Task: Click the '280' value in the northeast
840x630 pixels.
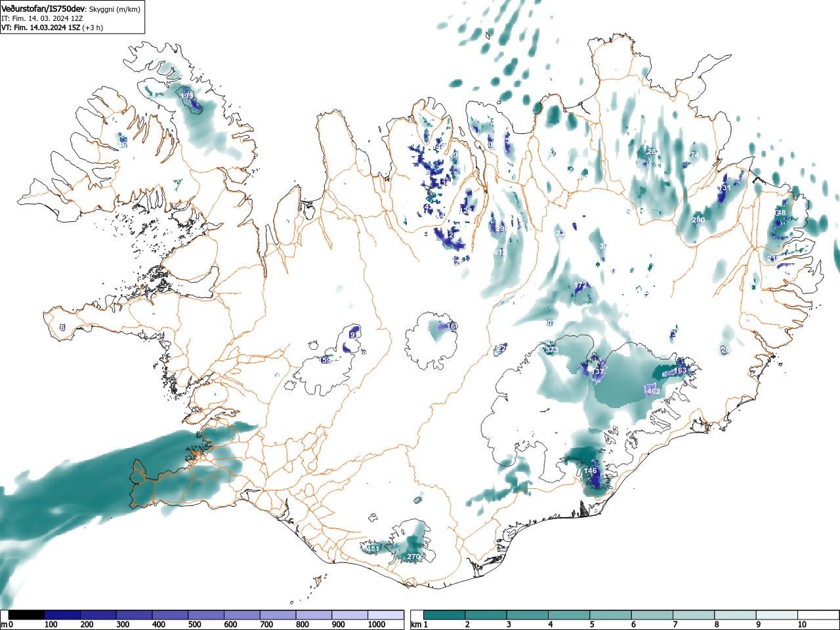Action: [x=698, y=220]
